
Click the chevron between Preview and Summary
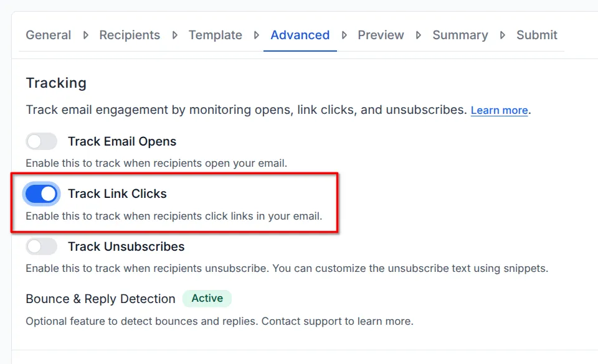coord(419,35)
